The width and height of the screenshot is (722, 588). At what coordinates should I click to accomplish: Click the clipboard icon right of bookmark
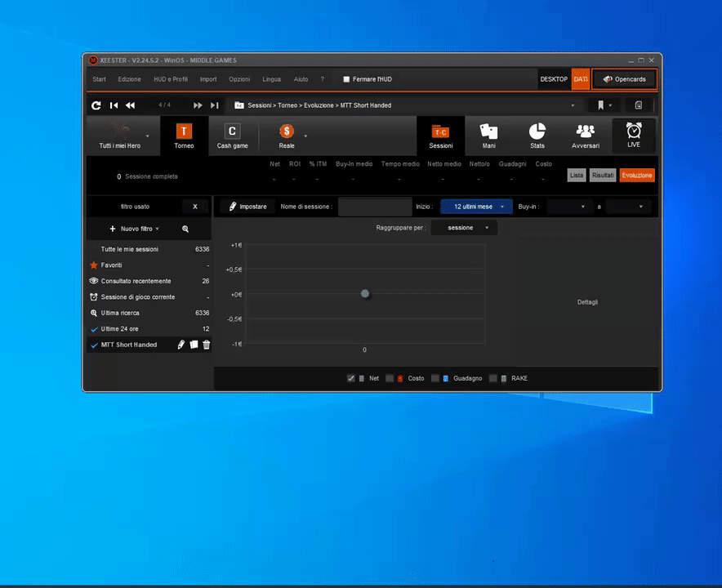(638, 105)
